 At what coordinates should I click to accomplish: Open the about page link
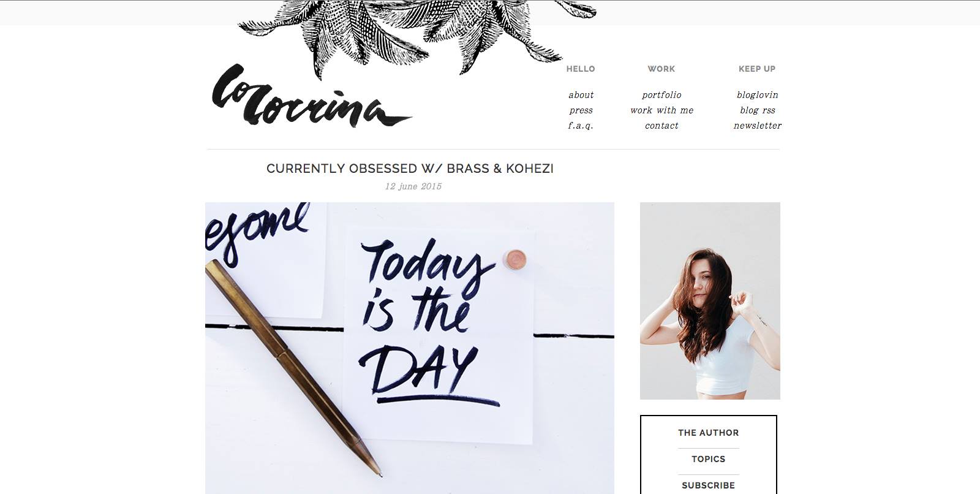(x=581, y=95)
